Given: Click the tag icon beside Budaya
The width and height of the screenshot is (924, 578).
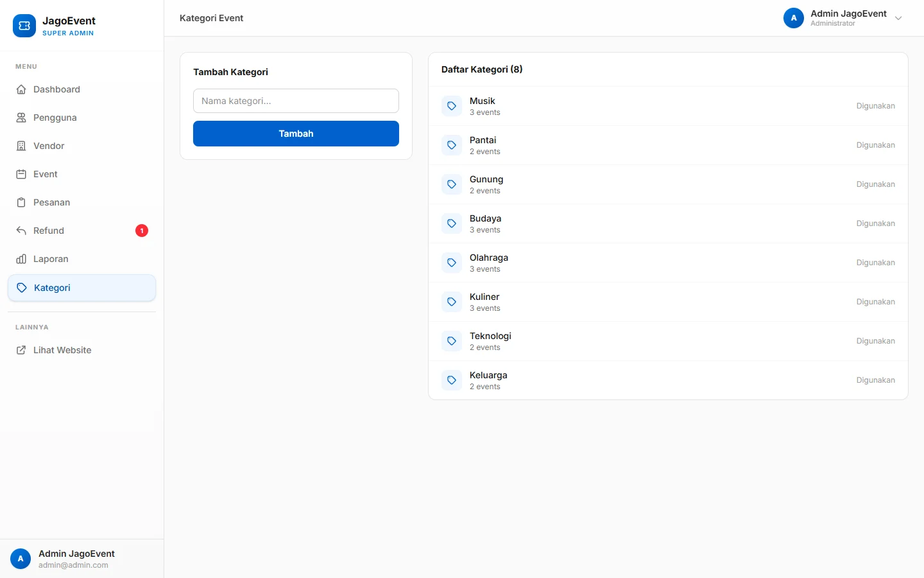Looking at the screenshot, I should [452, 223].
